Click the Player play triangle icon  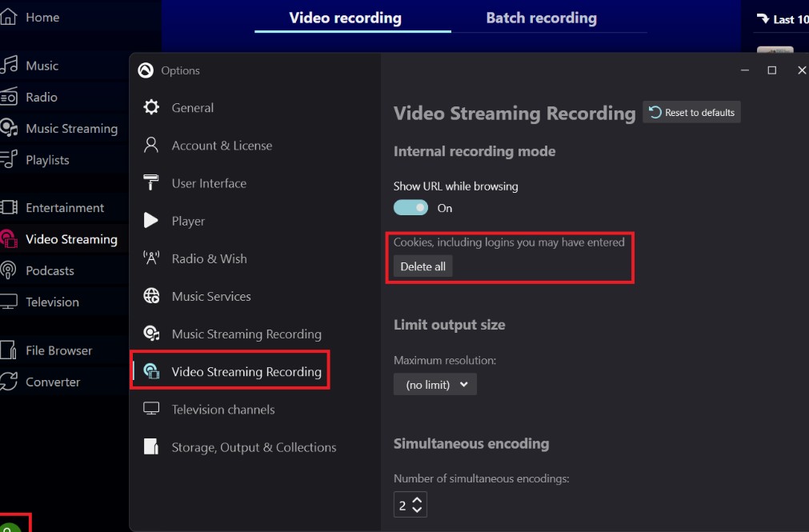click(x=151, y=220)
